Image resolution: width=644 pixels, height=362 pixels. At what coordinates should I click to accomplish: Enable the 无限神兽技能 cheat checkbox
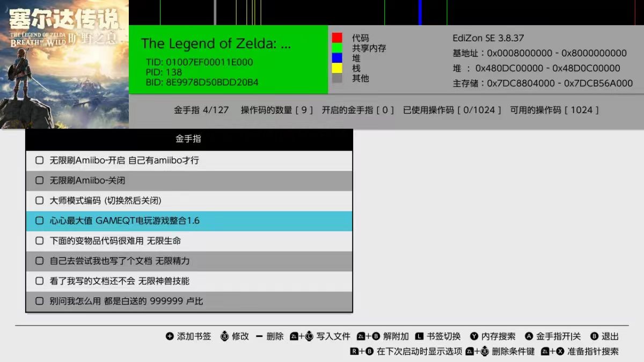(39, 281)
